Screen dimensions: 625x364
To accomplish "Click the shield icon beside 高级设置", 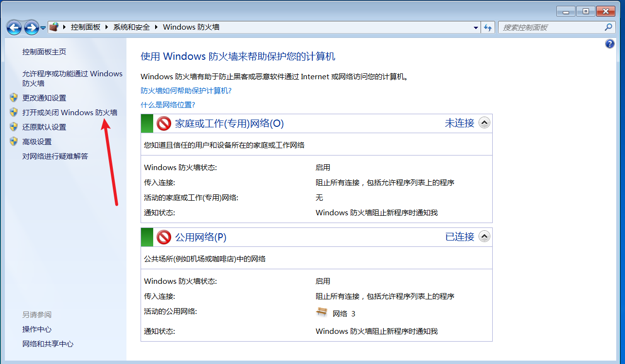I will pyautogui.click(x=14, y=141).
